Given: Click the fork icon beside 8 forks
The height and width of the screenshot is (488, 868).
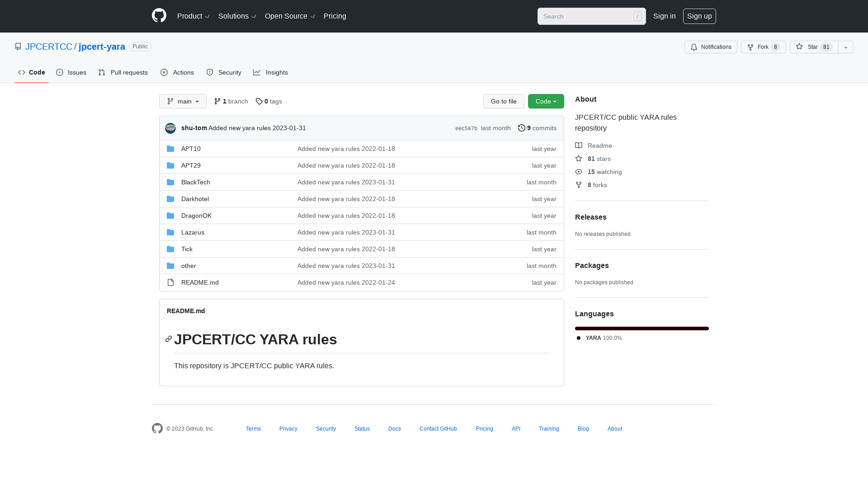Looking at the screenshot, I should pyautogui.click(x=579, y=185).
